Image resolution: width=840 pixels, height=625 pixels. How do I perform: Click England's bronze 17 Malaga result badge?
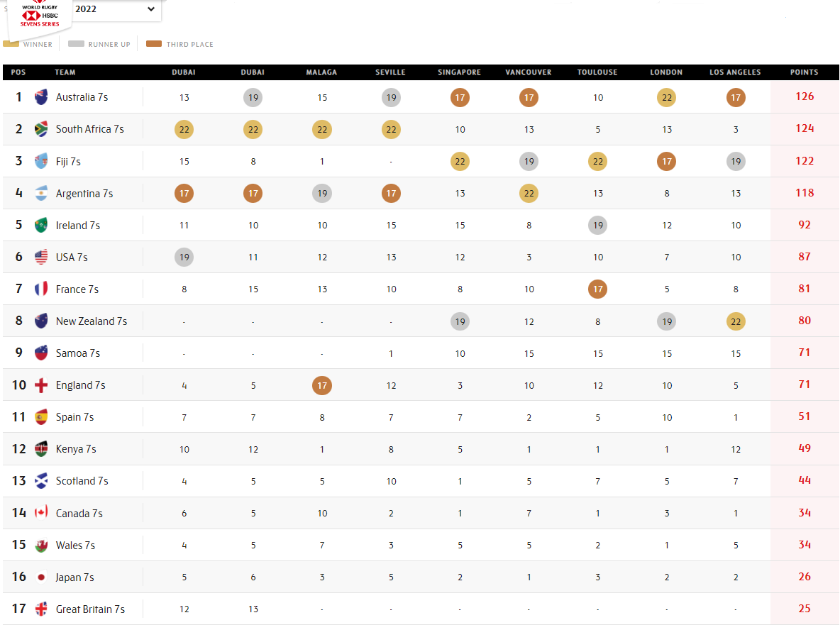pos(321,385)
